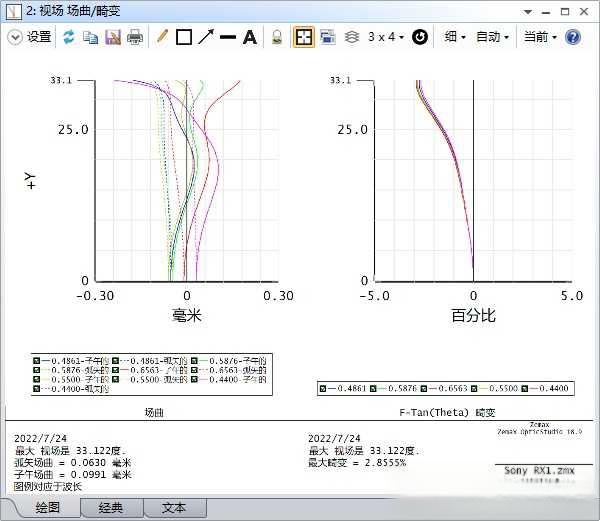
Task: Open the 细 line thickness dropdown
Action: pos(455,37)
